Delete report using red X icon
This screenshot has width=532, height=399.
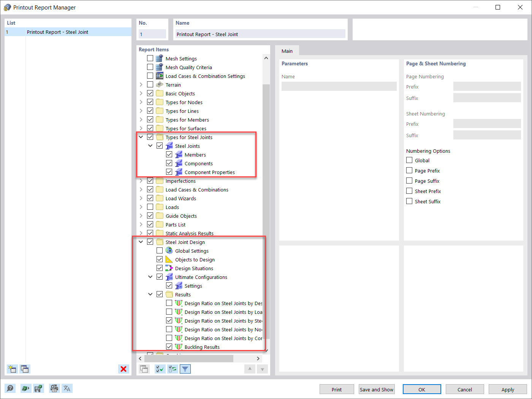point(123,369)
